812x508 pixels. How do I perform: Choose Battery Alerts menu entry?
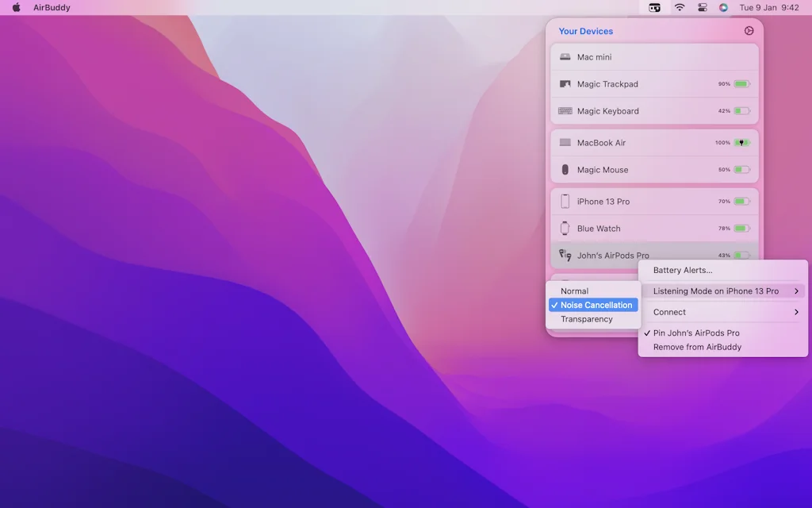tap(682, 271)
